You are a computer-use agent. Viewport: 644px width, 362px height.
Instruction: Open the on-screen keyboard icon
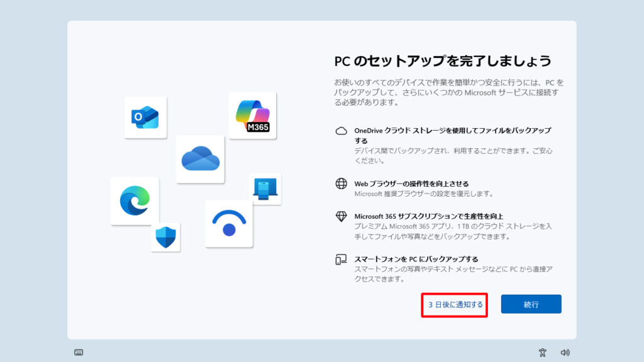click(79, 352)
